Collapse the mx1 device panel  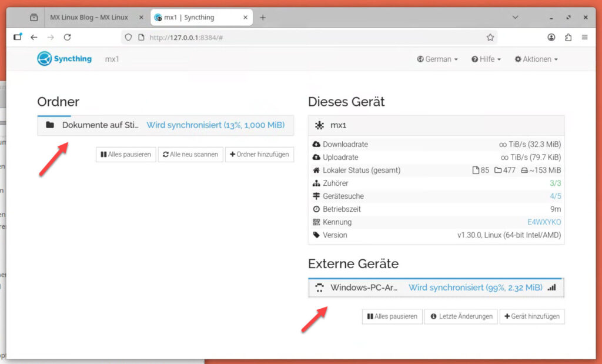pos(436,125)
